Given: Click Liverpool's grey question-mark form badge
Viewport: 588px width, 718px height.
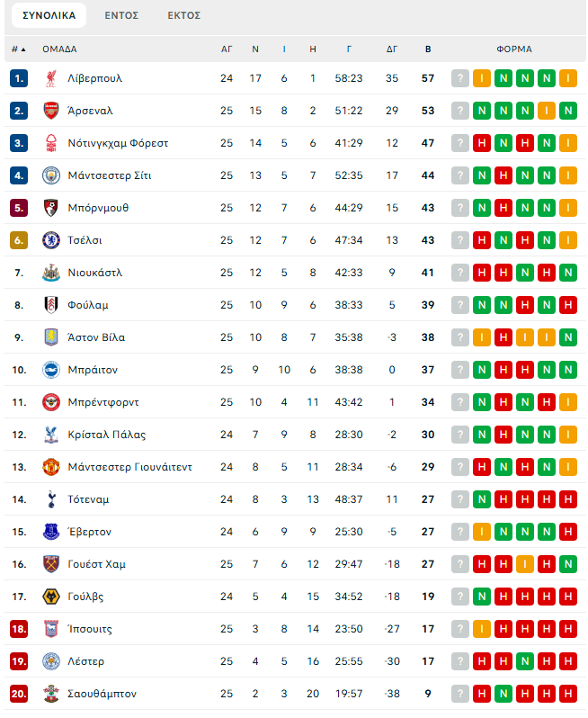Looking at the screenshot, I should click(x=460, y=78).
